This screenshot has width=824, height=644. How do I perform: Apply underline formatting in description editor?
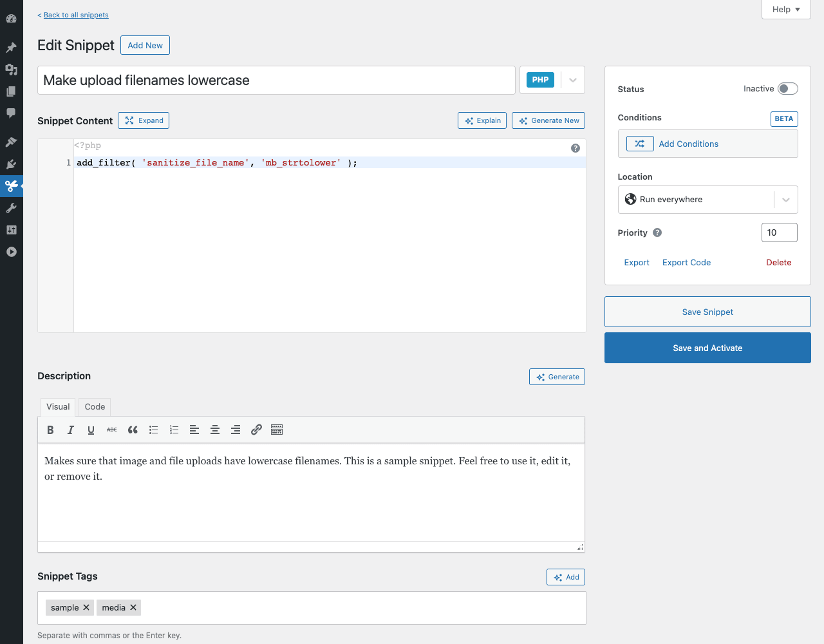[x=91, y=430]
